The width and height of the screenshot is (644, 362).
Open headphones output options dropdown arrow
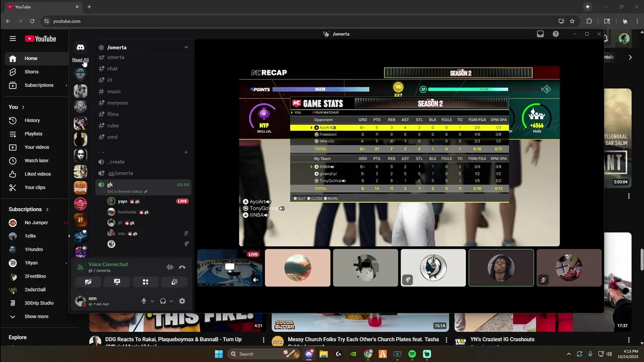click(x=171, y=301)
